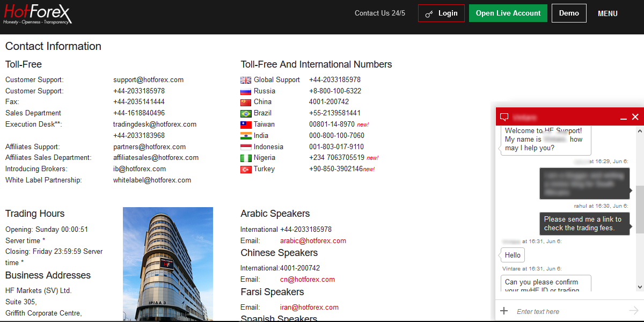Click the affiliatesales@hotforex.com email address
Viewport: 644px width, 322px height.
(156, 158)
